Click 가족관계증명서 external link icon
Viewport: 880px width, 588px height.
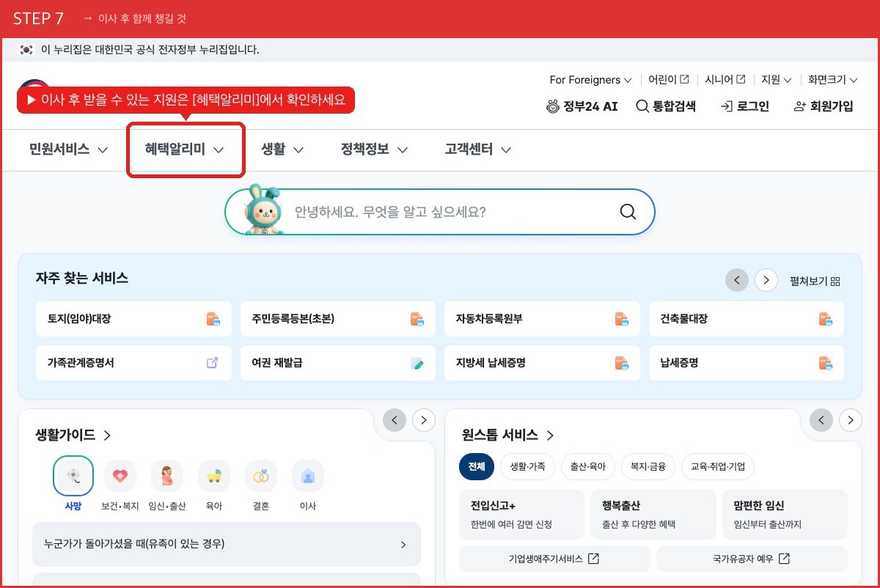213,362
